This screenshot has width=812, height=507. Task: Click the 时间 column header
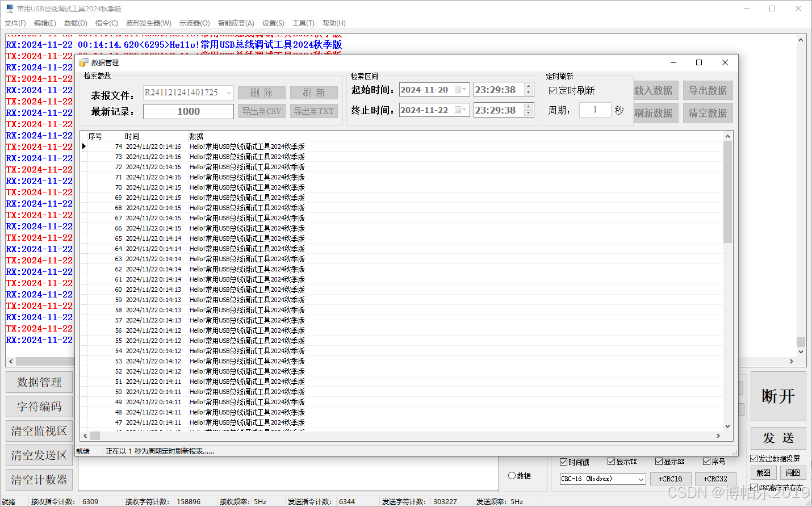(x=156, y=136)
